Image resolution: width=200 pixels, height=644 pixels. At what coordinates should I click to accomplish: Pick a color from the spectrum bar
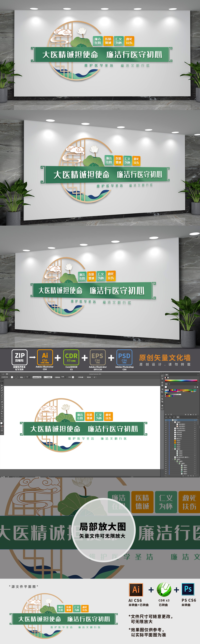[181, 381]
